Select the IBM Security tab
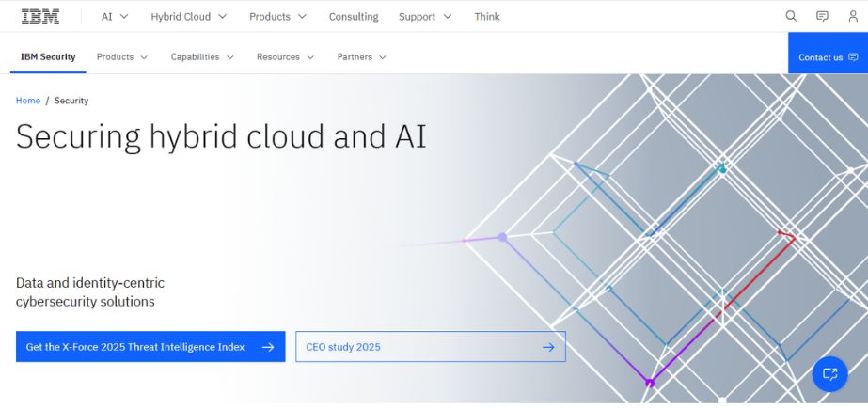This screenshot has height=409, width=868. (48, 57)
